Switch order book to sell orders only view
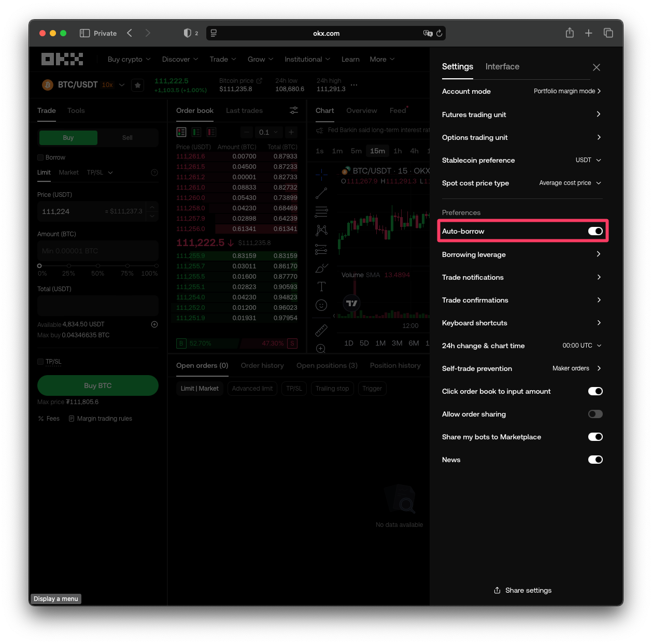Viewport: 652px width, 644px height. click(211, 132)
